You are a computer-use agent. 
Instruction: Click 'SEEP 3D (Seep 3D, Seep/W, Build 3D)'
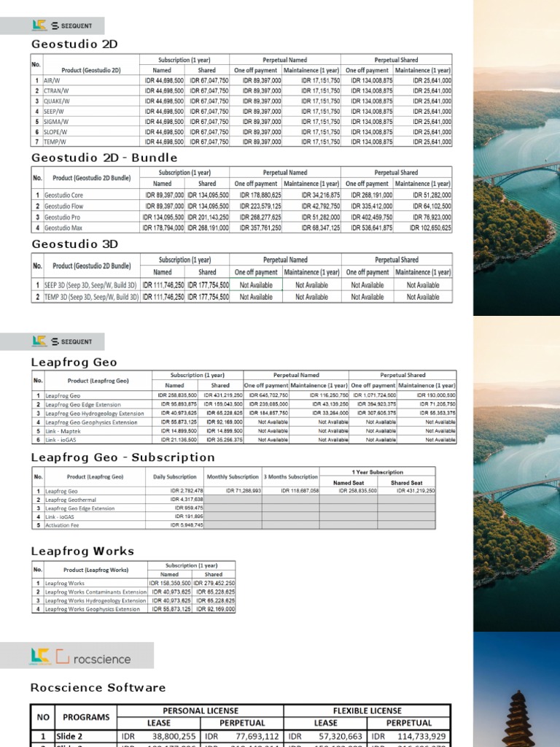click(x=90, y=285)
